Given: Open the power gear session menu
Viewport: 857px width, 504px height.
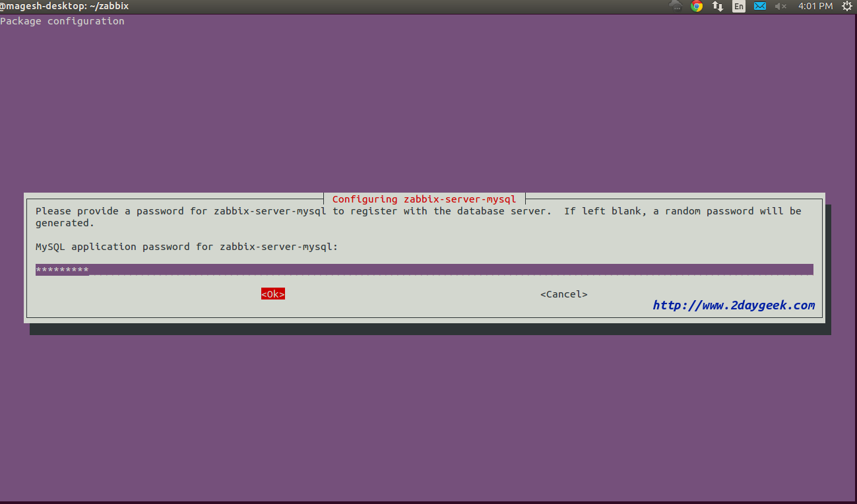Looking at the screenshot, I should (x=846, y=6).
